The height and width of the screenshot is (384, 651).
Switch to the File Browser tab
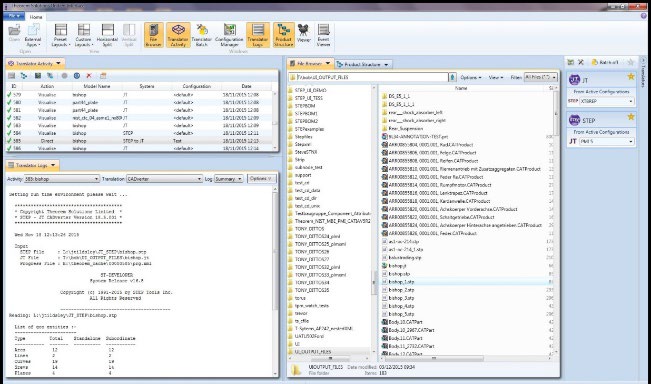point(309,64)
